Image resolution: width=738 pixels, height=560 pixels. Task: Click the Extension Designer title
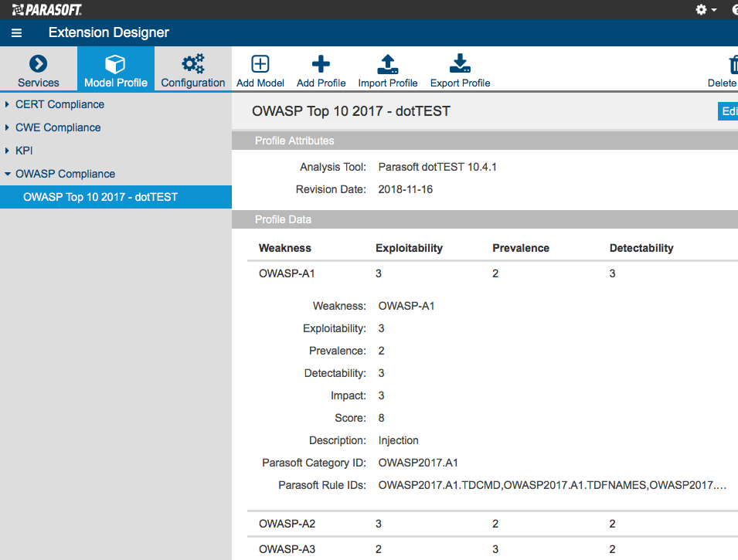pyautogui.click(x=109, y=32)
